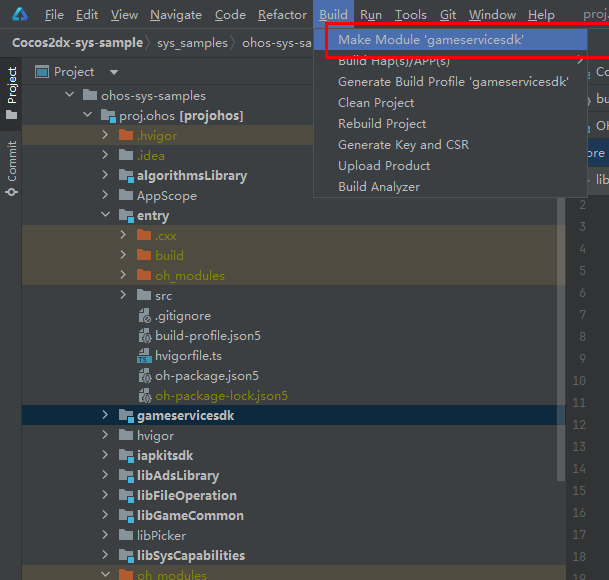Click the orange .cxx folder icon
The image size is (609, 580).
[144, 235]
